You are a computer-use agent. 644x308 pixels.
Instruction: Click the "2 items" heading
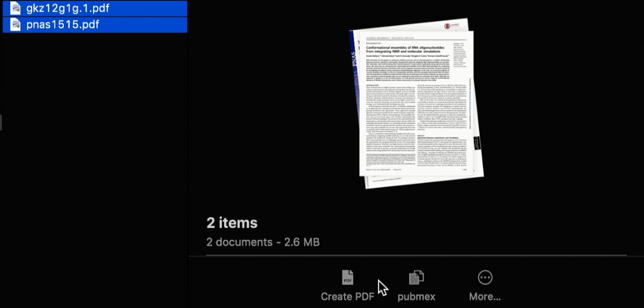tap(232, 223)
